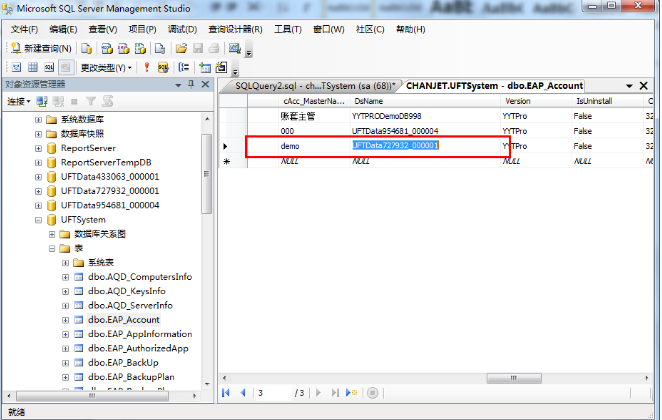Image resolution: width=662 pixels, height=420 pixels.
Task: Toggle the results pane icon
Action: click(x=65, y=67)
